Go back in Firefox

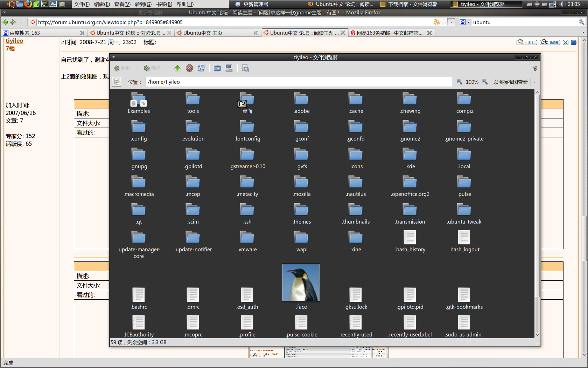pyautogui.click(x=5, y=22)
